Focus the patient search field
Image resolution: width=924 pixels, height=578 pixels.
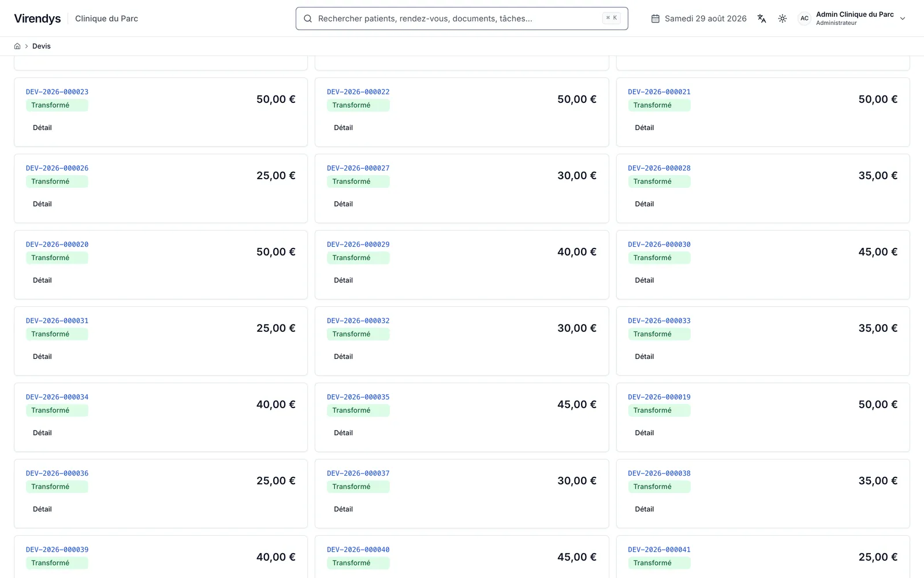pos(461,18)
